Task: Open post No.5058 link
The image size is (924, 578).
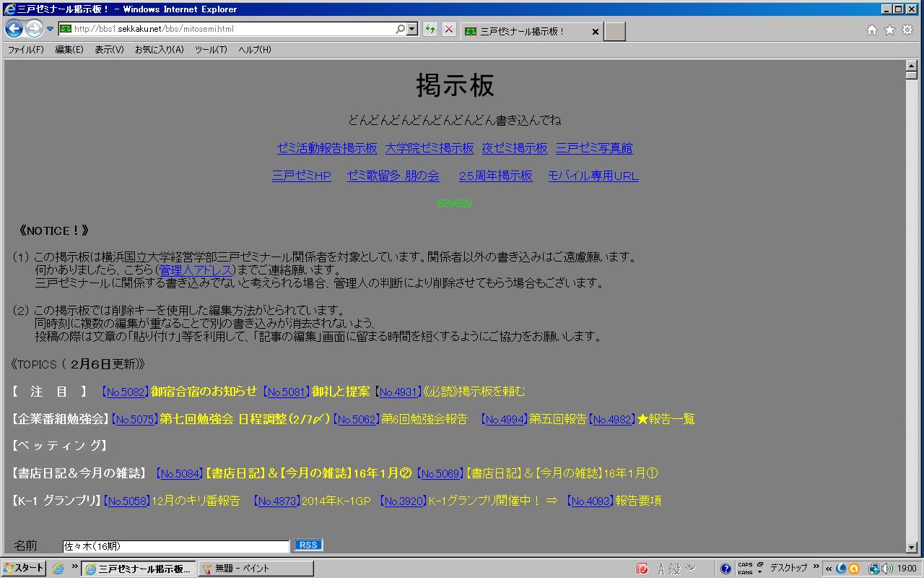Action: (127, 501)
